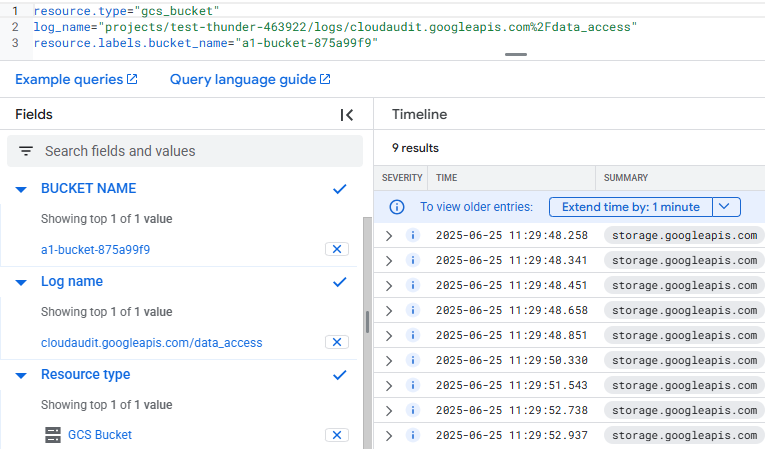The image size is (765, 449).
Task: Click the SUMMARY column header
Action: (626, 178)
